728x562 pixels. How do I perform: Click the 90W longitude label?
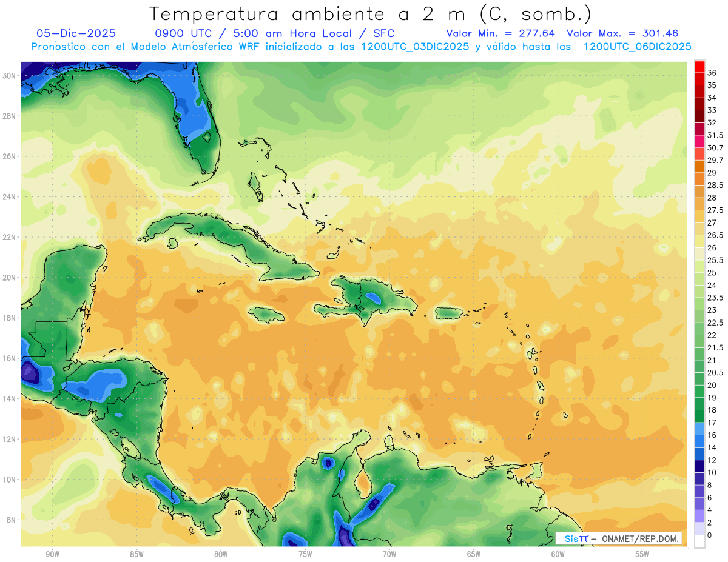pyautogui.click(x=52, y=554)
